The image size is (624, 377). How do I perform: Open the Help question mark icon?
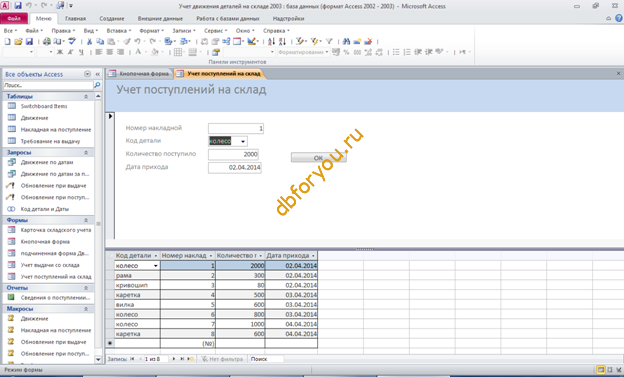tap(619, 18)
